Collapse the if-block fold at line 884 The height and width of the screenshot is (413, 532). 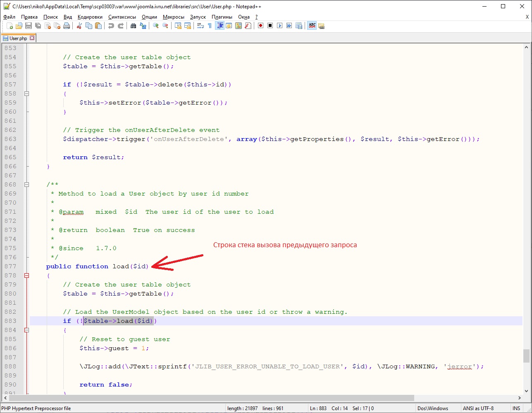click(x=27, y=330)
